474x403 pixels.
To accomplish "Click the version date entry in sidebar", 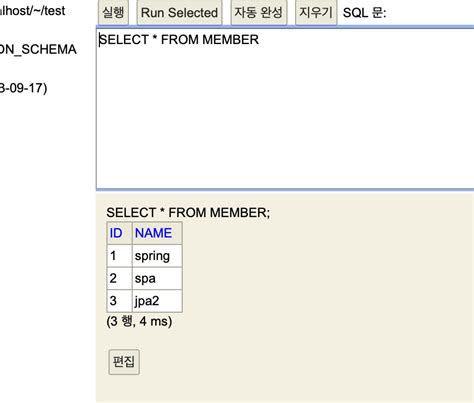I will [23, 88].
